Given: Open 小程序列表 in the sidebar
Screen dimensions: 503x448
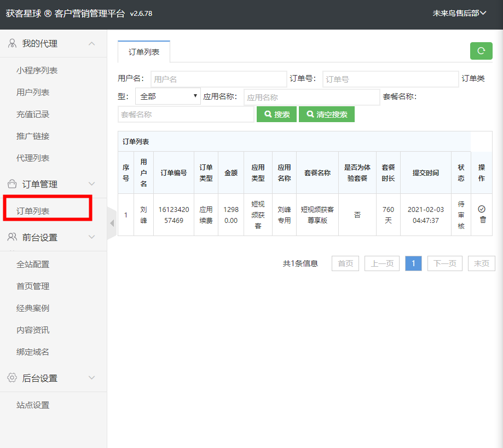Looking at the screenshot, I should click(37, 70).
